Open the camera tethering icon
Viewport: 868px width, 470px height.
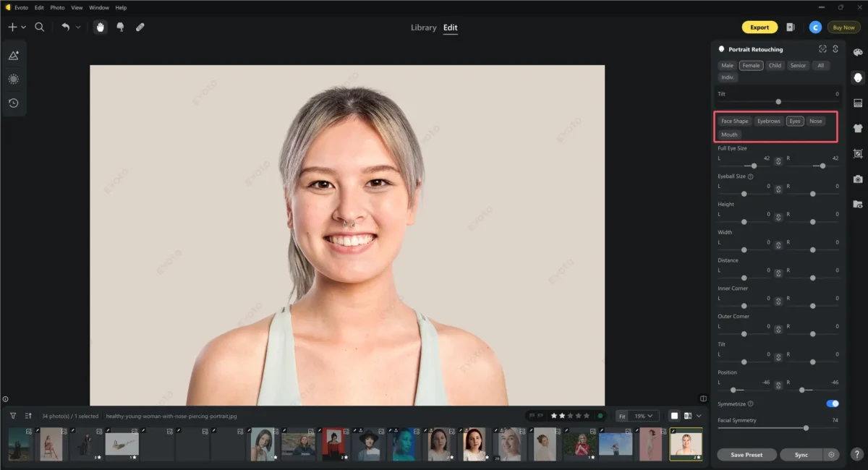point(858,179)
